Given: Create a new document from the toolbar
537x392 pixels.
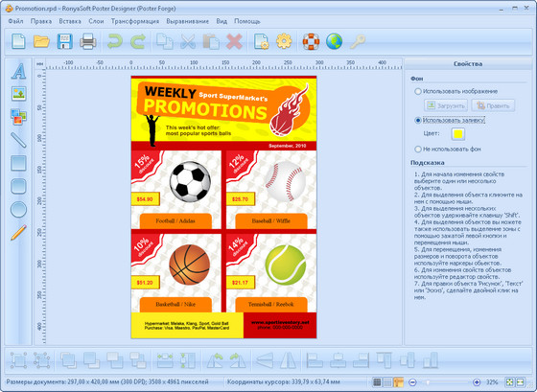Looking at the screenshot, I should pyautogui.click(x=18, y=41).
